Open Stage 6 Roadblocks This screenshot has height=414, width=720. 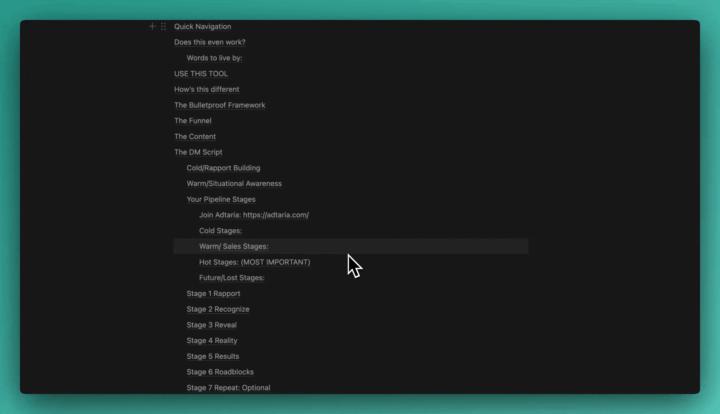tap(220, 372)
